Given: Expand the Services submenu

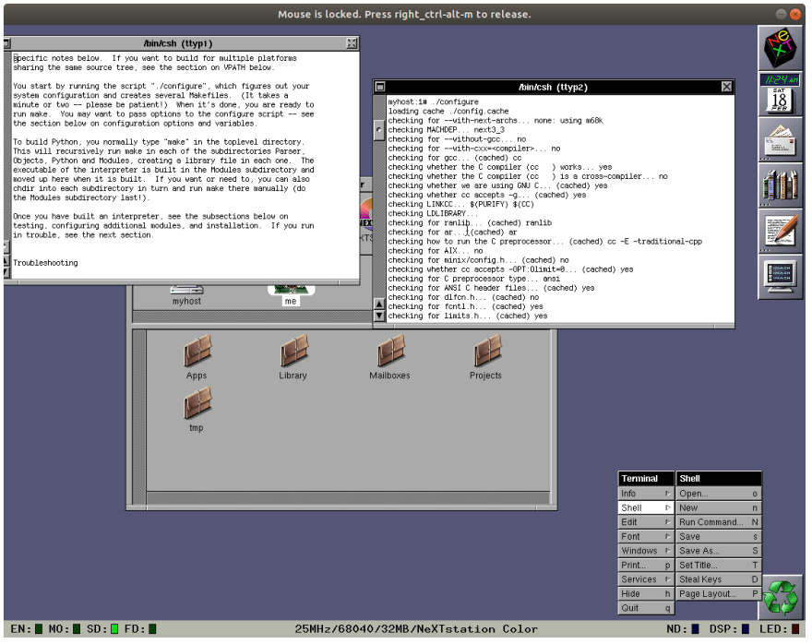Looking at the screenshot, I should pos(646,579).
